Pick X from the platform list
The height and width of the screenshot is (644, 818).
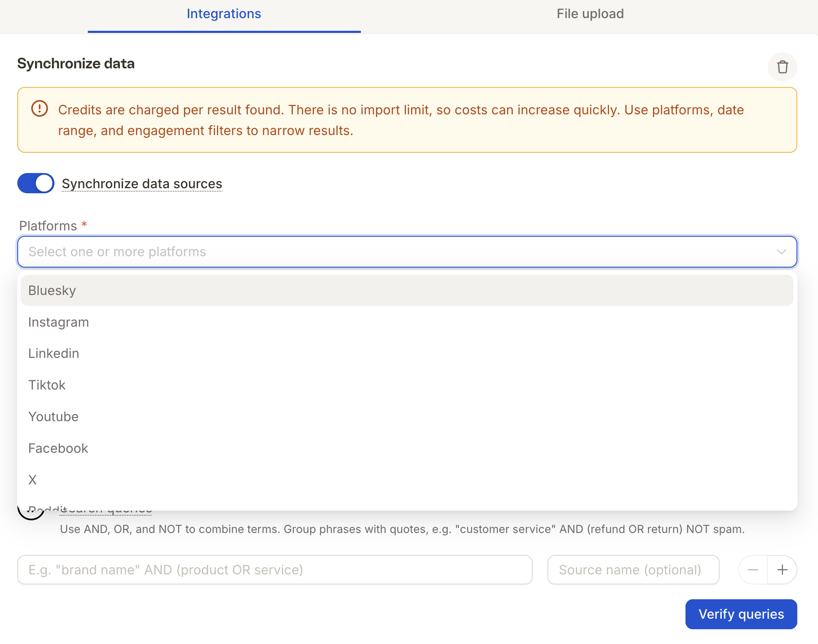tap(407, 480)
